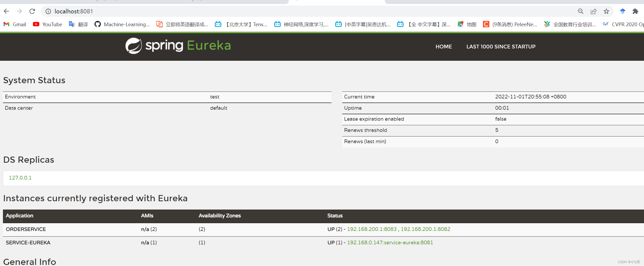Click the Uptime value 00:01

502,108
